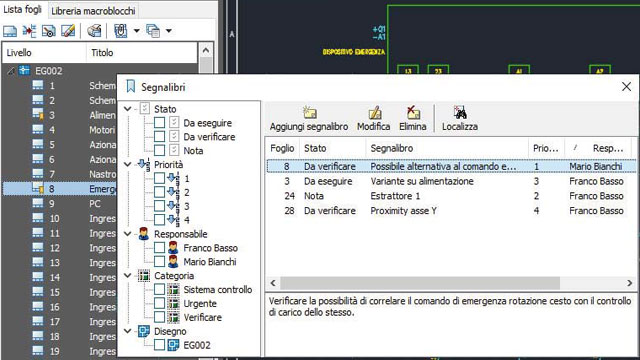640x360 pixels.
Task: Click the Stato group icon
Action: click(x=144, y=109)
